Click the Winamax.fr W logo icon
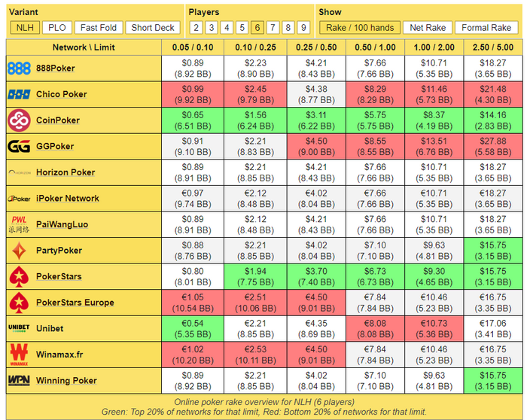Image resolution: width=527 pixels, height=420 pixels. point(19,355)
